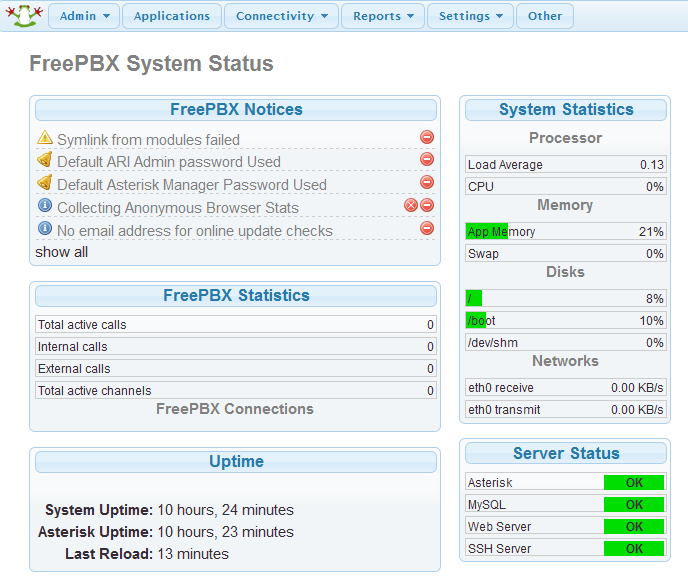688x584 pixels.
Task: Click the Total active channels row
Action: (236, 390)
